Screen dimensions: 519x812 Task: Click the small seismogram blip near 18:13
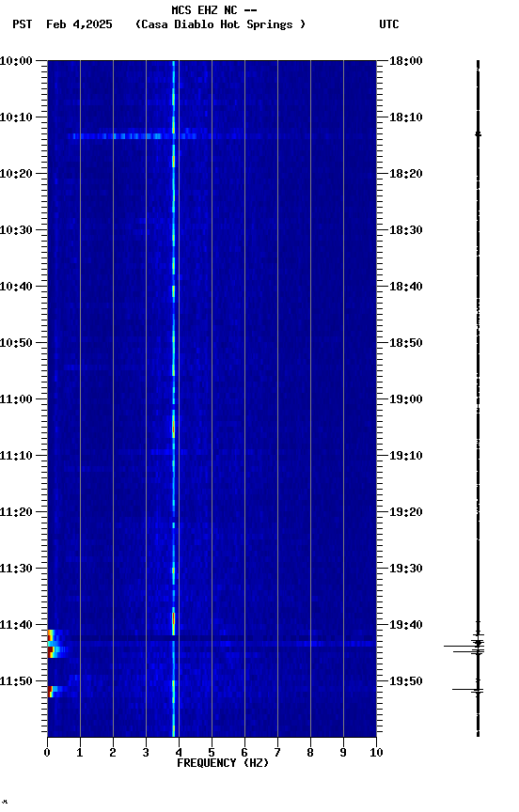478,134
